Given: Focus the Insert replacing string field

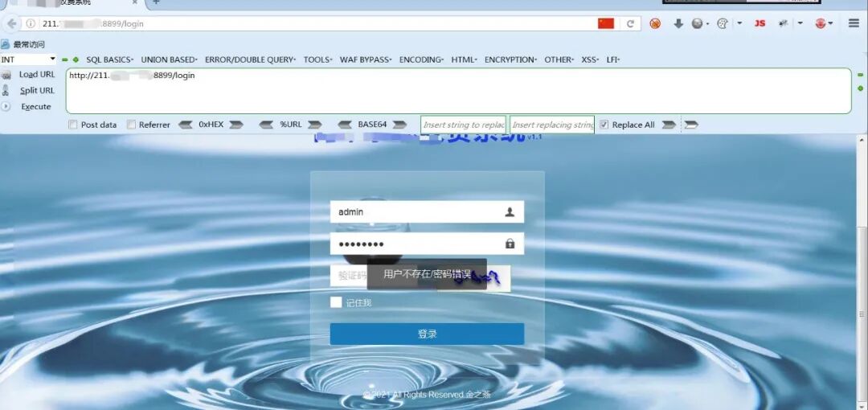Looking at the screenshot, I should [552, 125].
